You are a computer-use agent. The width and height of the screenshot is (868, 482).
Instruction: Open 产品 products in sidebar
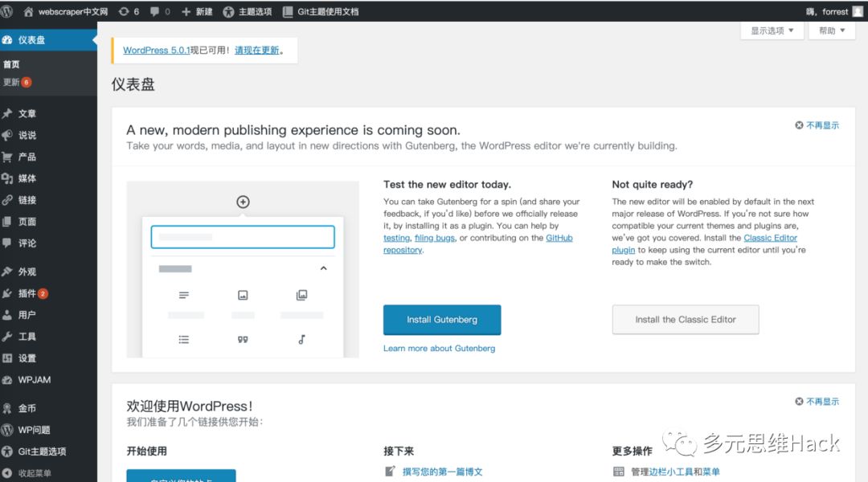click(x=48, y=157)
